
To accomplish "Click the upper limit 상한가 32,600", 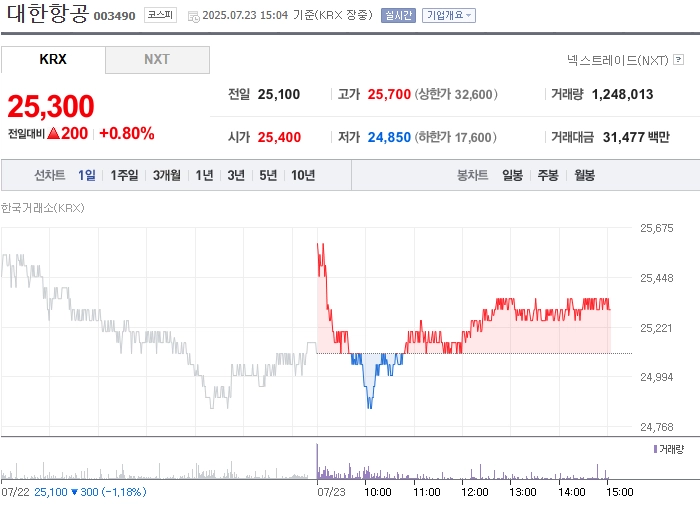I will click(x=456, y=94).
